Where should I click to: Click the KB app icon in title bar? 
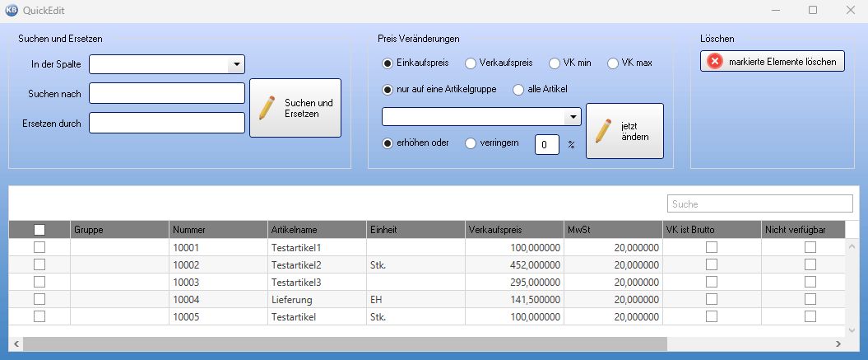click(x=11, y=10)
